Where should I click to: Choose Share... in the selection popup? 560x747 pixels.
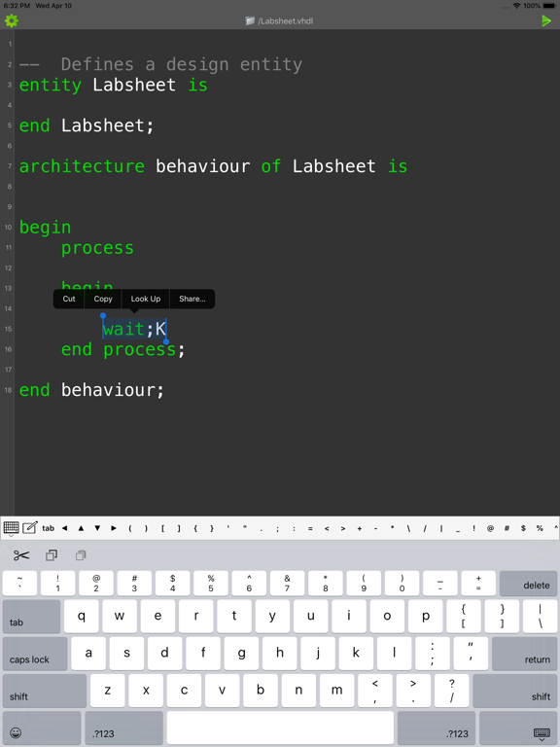click(192, 299)
